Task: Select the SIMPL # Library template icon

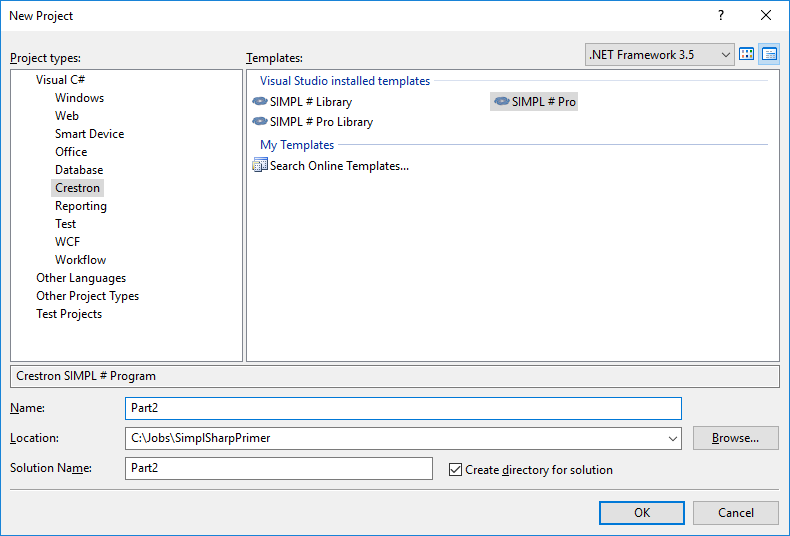Action: point(259,101)
